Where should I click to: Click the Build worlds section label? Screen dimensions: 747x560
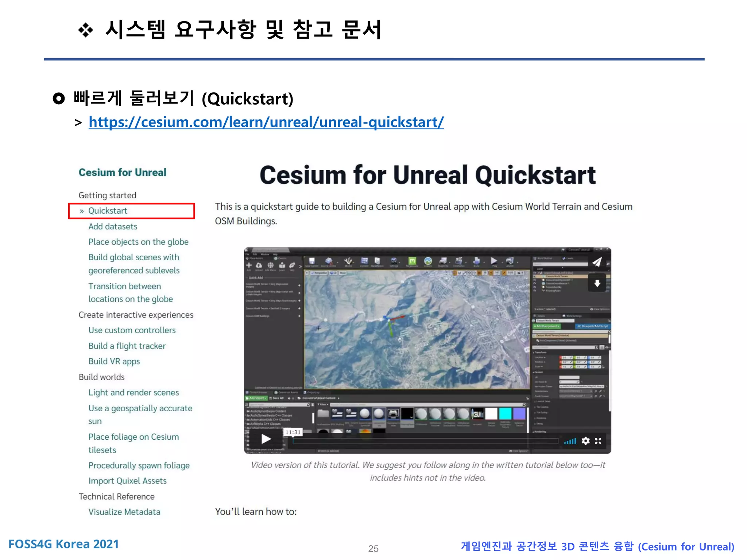pos(101,377)
